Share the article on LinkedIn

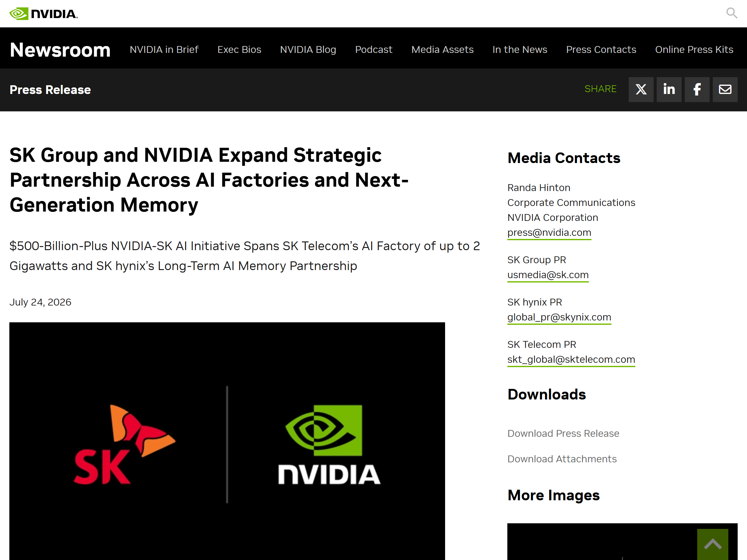(x=669, y=90)
